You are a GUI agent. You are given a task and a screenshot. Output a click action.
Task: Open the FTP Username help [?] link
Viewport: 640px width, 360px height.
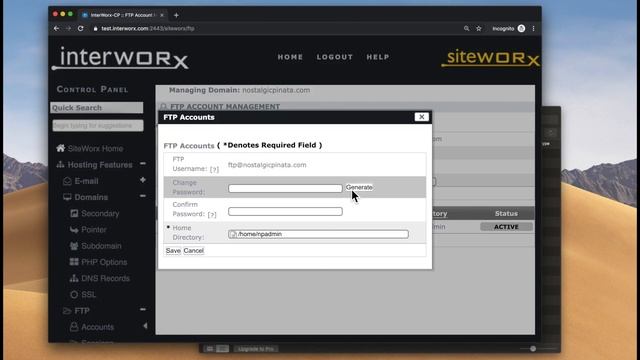click(x=214, y=169)
